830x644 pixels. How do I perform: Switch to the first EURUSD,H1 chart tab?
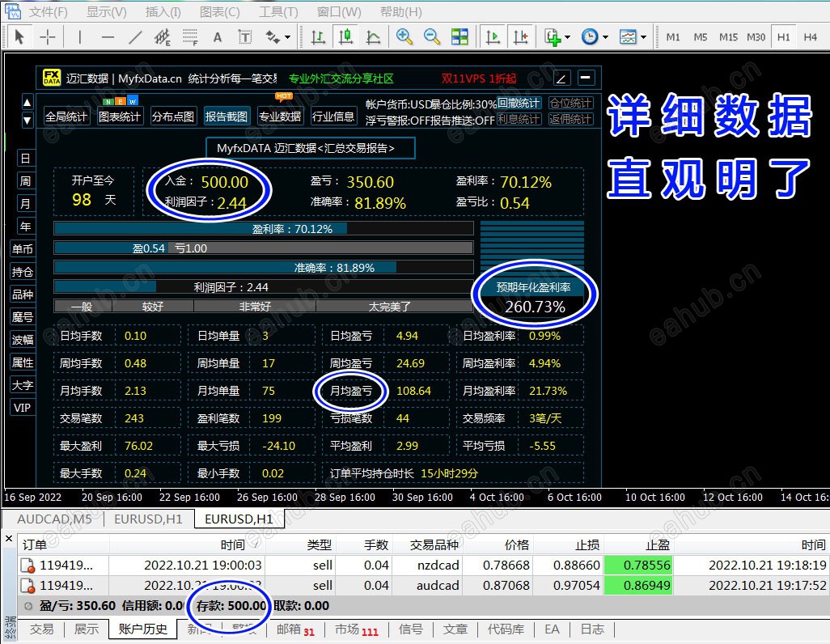pyautogui.click(x=148, y=519)
